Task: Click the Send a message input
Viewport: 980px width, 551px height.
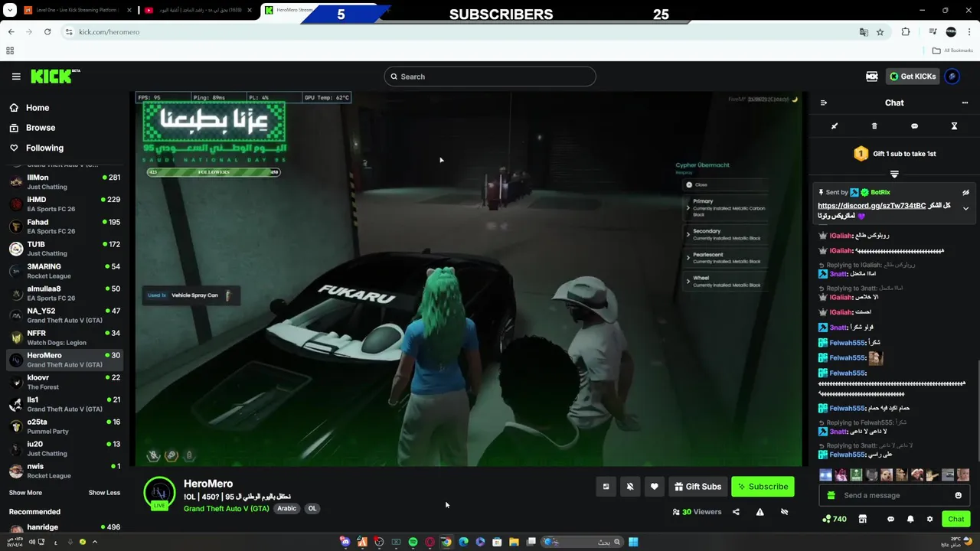Action: (894, 495)
